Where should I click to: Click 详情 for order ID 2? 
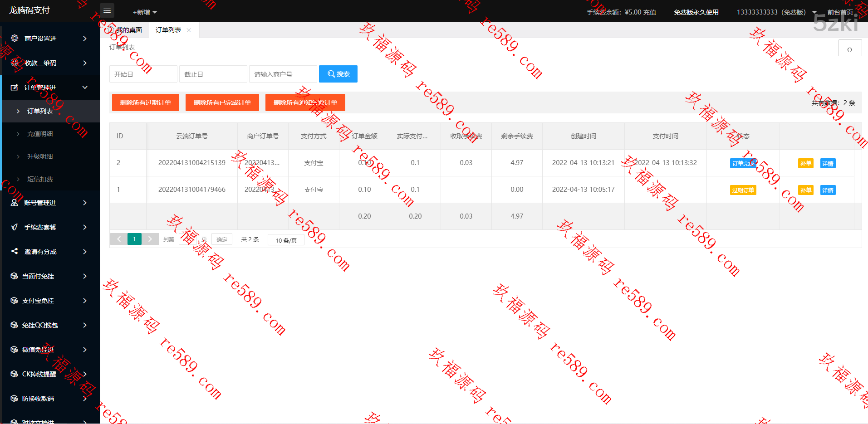tap(828, 163)
